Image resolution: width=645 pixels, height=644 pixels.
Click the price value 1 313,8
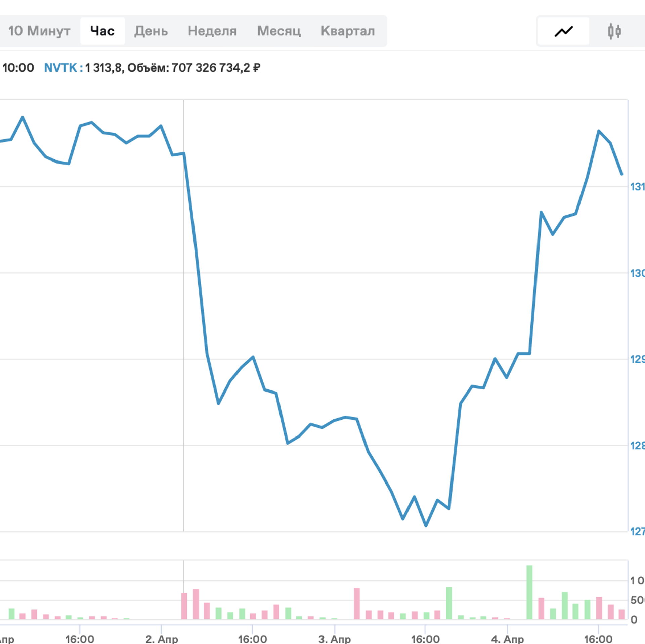click(103, 68)
